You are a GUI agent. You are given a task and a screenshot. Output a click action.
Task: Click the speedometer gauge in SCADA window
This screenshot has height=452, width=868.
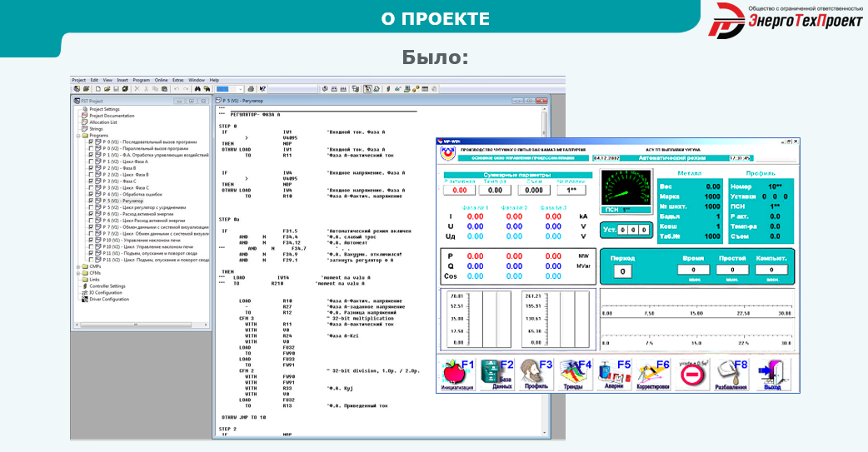coord(626,188)
